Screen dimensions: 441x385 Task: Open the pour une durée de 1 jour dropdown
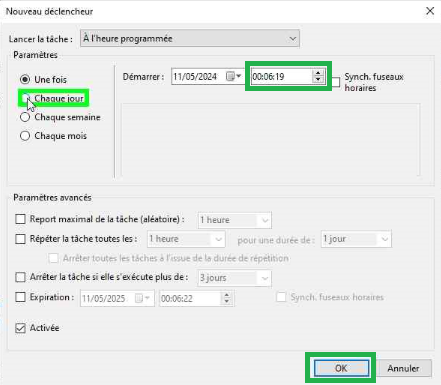pyautogui.click(x=356, y=239)
